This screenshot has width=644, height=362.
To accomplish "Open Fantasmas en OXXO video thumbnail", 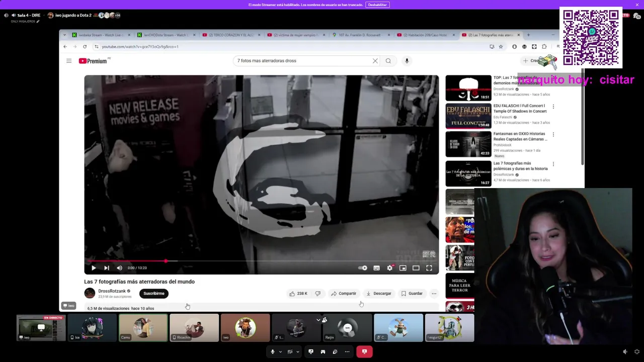I will pyautogui.click(x=468, y=144).
